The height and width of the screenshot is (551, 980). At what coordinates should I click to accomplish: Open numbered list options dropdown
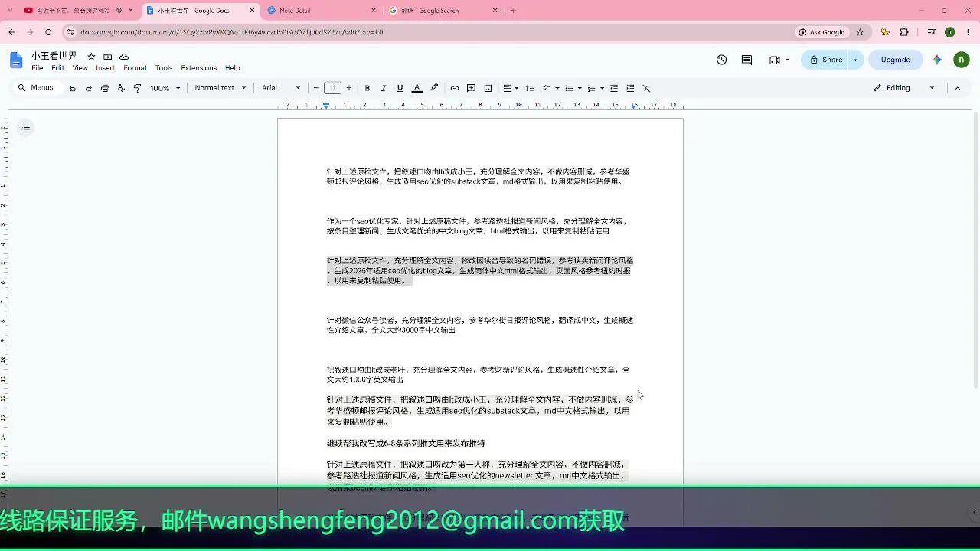596,88
